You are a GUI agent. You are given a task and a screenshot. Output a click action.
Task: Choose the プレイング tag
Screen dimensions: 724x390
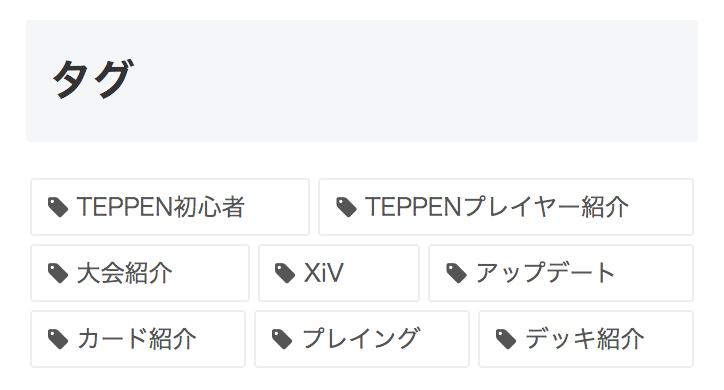point(362,339)
